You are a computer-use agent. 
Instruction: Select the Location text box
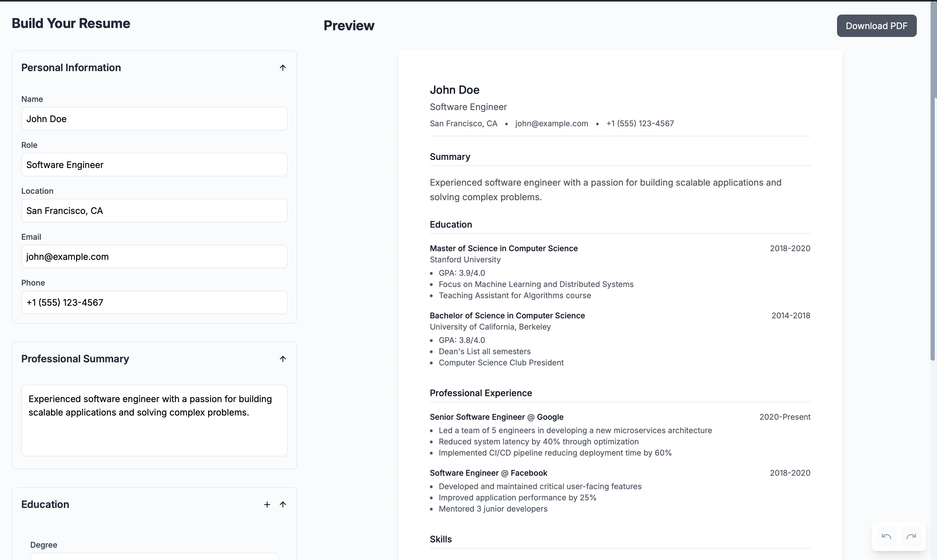pos(154,211)
